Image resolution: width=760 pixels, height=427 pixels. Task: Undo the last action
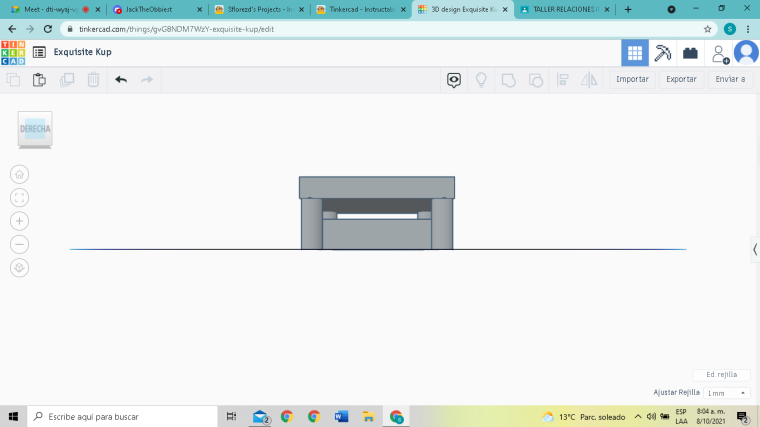[121, 79]
